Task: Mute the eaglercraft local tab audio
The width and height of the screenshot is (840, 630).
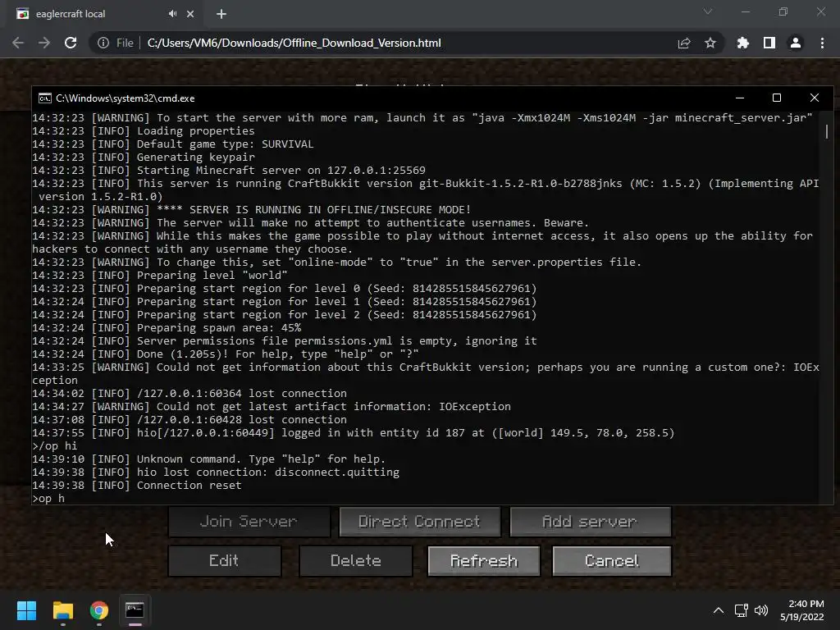Action: pyautogui.click(x=172, y=14)
